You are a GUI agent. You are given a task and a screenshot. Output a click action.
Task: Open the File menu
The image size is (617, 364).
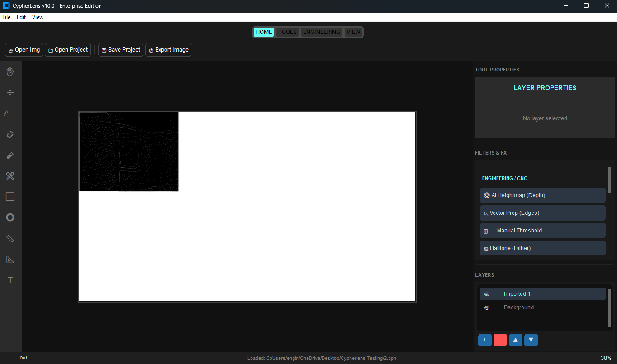click(6, 17)
